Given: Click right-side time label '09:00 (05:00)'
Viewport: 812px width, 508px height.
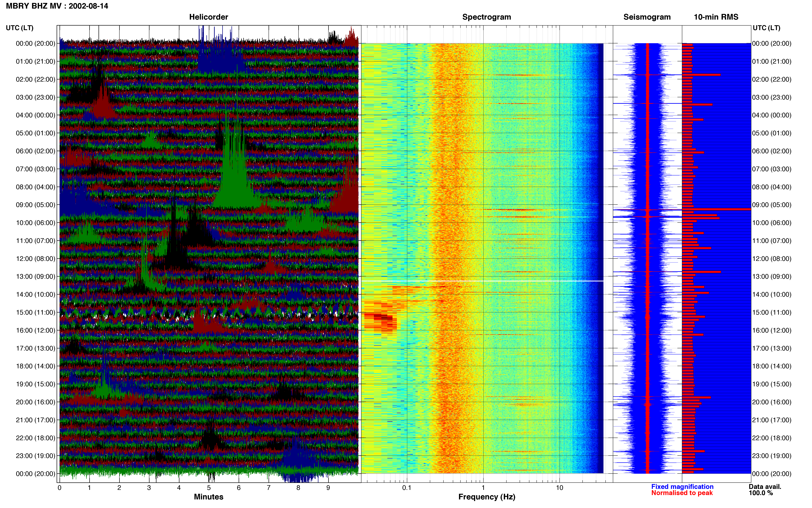Looking at the screenshot, I should click(x=772, y=205).
